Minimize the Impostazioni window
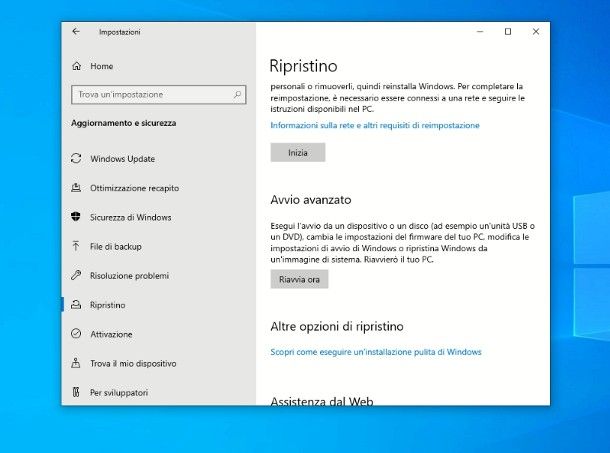 [480, 32]
